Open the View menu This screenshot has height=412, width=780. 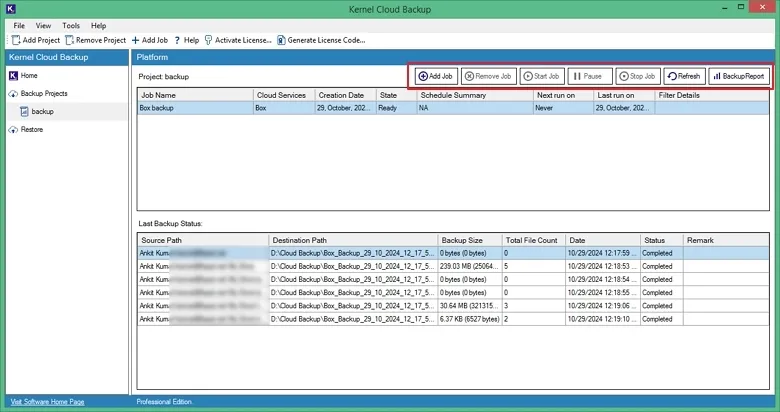43,25
